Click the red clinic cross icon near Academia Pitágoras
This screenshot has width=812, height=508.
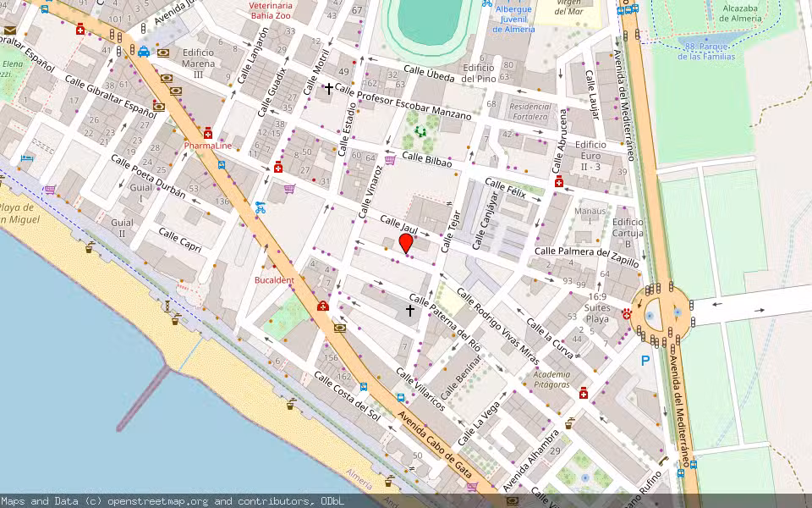coord(584,394)
